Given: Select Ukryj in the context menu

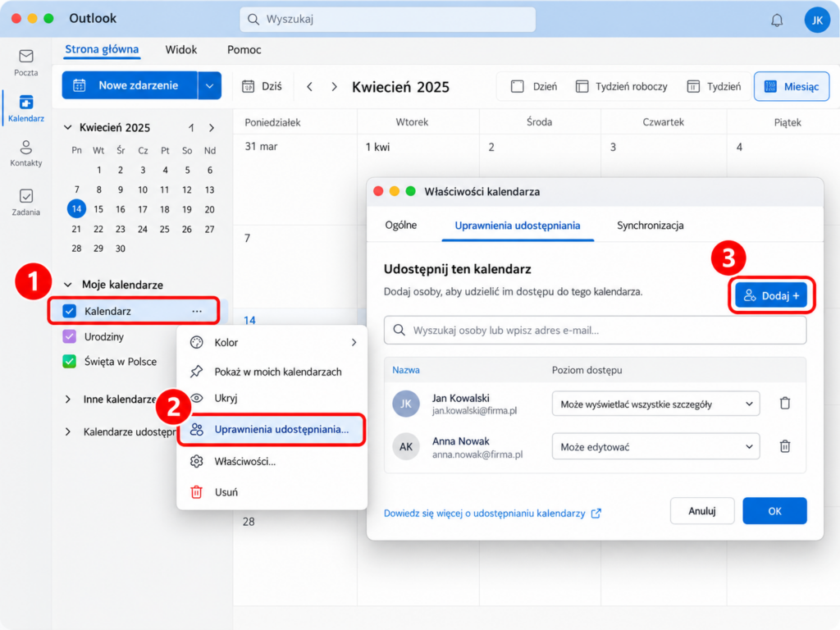Looking at the screenshot, I should 272,398.
